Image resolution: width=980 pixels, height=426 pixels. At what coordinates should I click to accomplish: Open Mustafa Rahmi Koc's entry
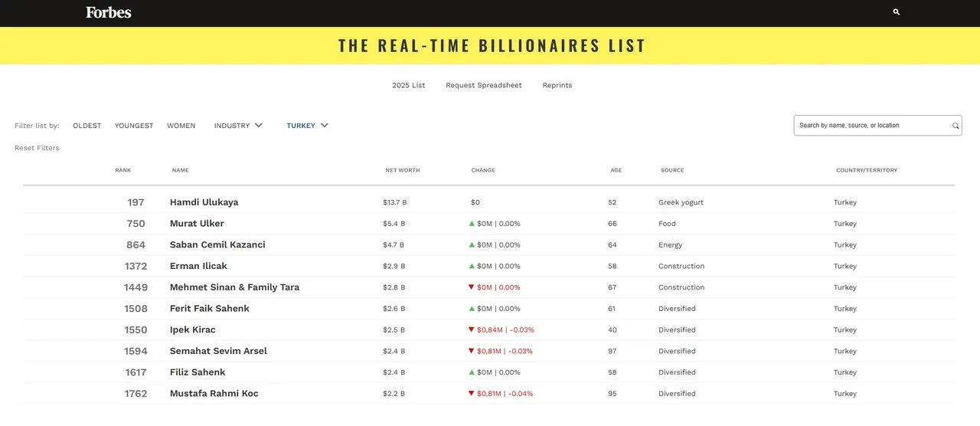click(x=214, y=393)
